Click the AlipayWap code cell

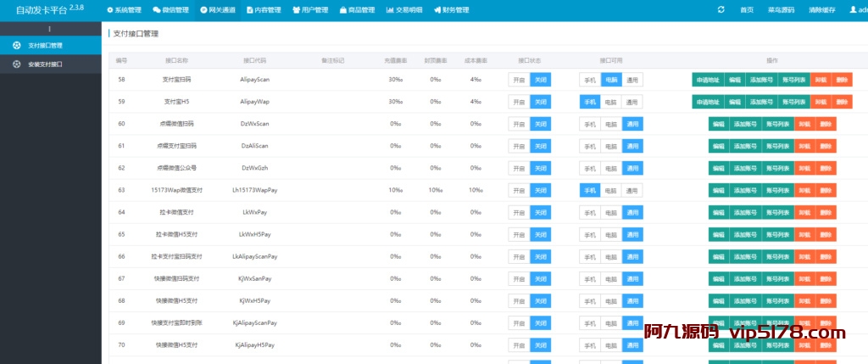(254, 102)
